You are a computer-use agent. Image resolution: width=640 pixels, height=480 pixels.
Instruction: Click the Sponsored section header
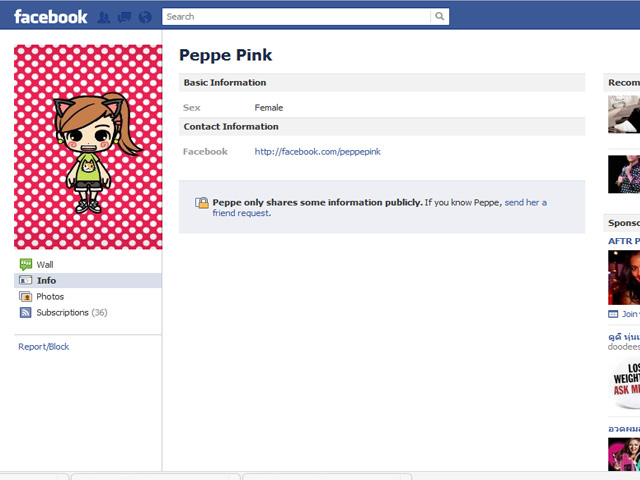(622, 223)
